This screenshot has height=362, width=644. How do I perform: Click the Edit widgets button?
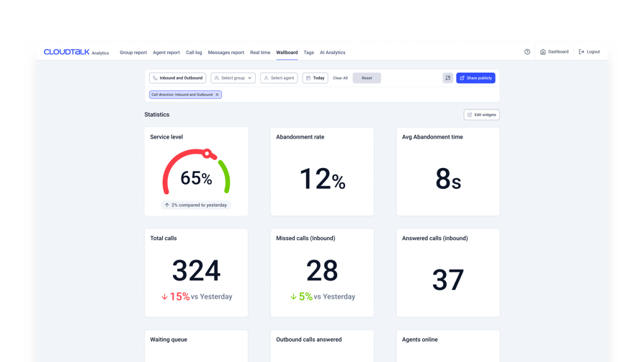click(482, 115)
